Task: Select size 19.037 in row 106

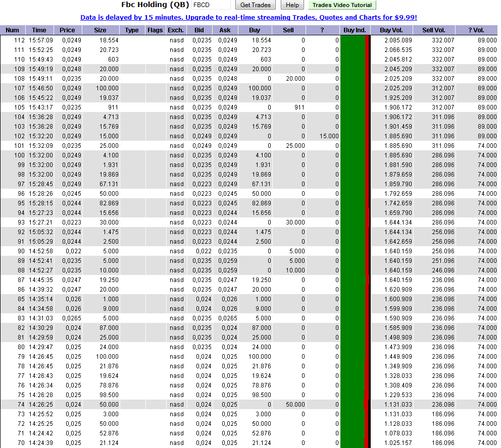Action: pos(109,98)
